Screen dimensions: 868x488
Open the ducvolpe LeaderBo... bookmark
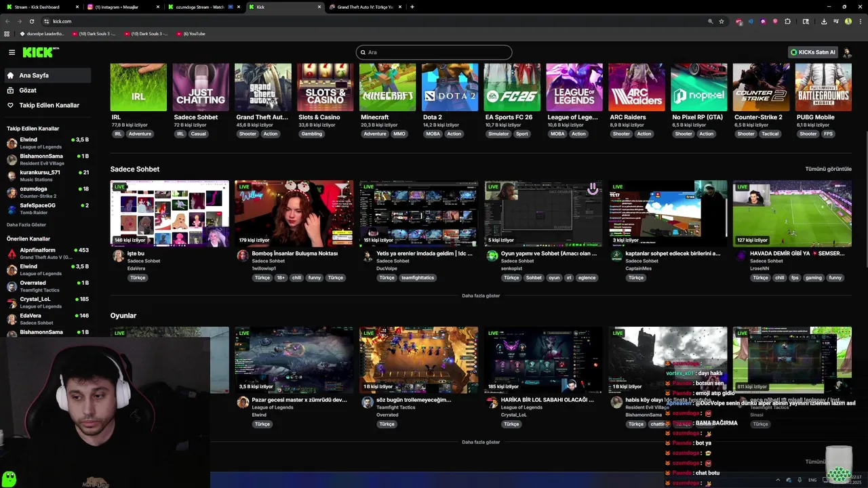point(42,33)
